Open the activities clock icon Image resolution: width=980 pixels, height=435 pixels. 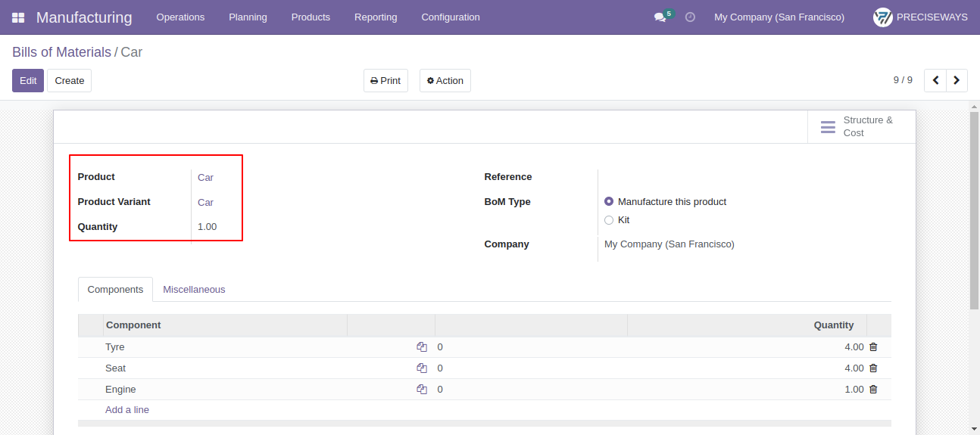point(690,17)
